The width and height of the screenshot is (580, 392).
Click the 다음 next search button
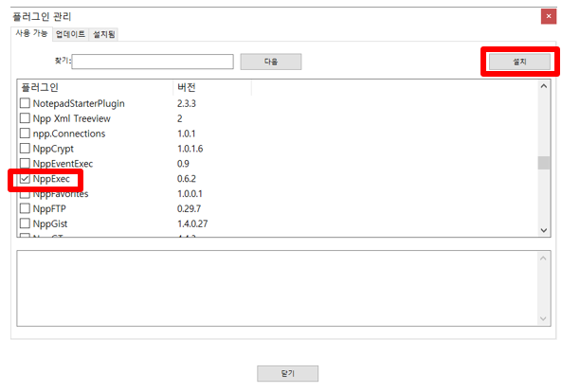[x=271, y=62]
